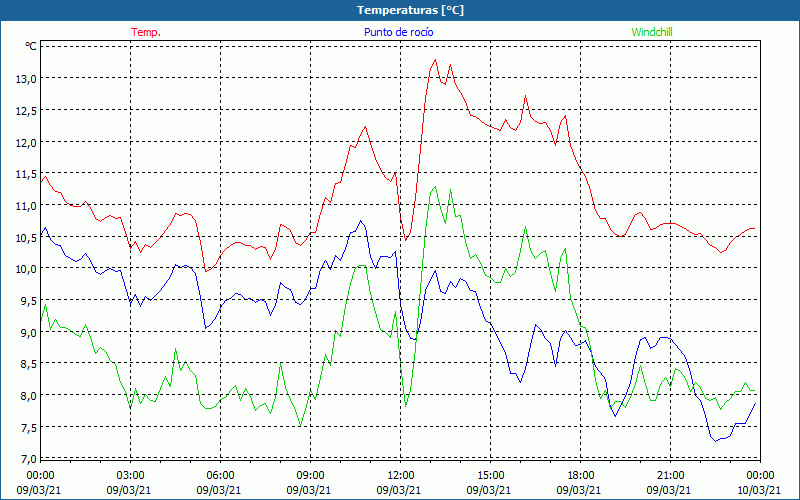Select the blue "Punto de rocío" legend label
This screenshot has height=500, width=800.
tap(398, 32)
